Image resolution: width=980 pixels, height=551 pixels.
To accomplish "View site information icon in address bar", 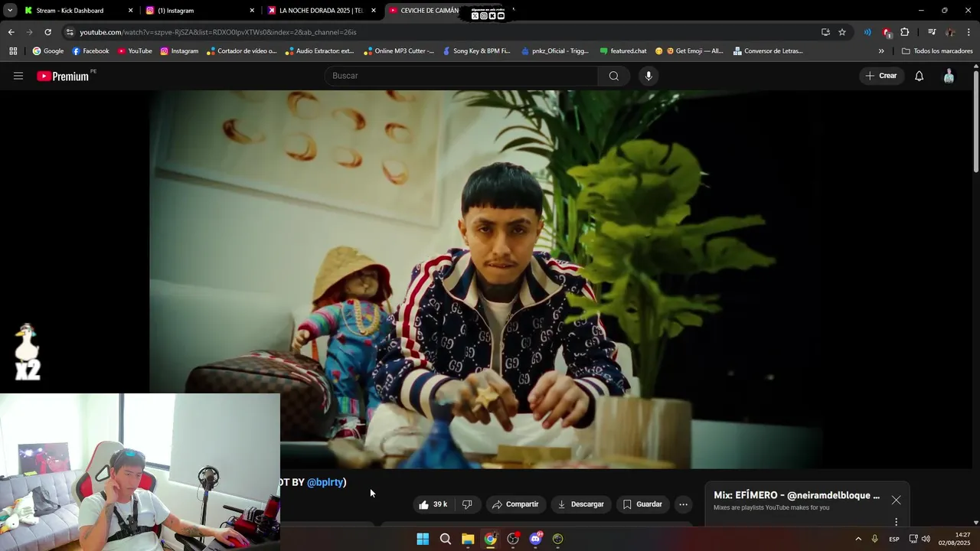I will click(70, 32).
